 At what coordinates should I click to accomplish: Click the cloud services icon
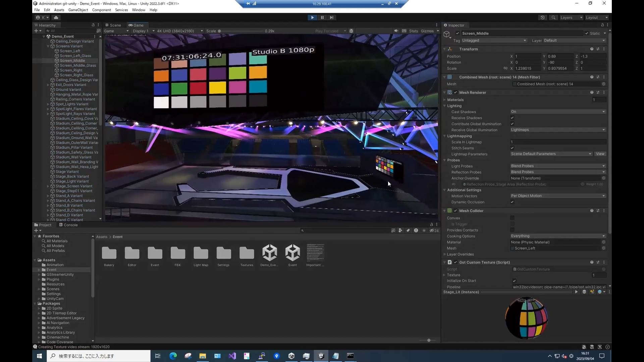[56, 17]
